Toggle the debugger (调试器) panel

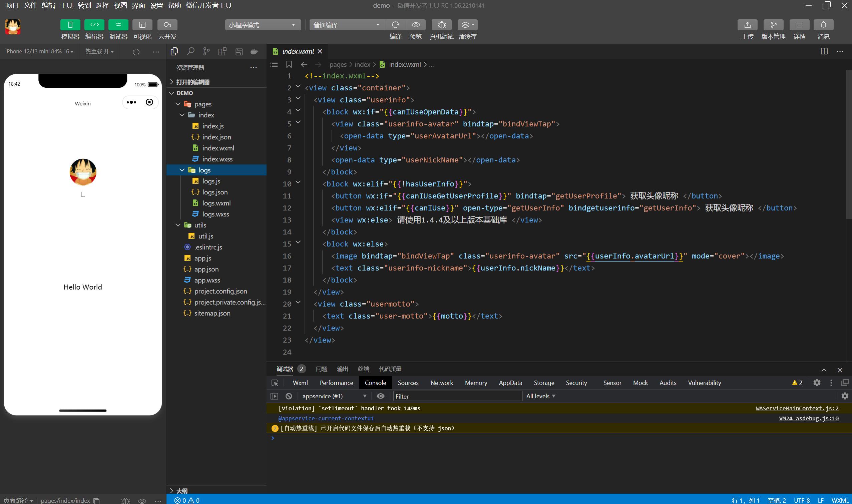[118, 25]
